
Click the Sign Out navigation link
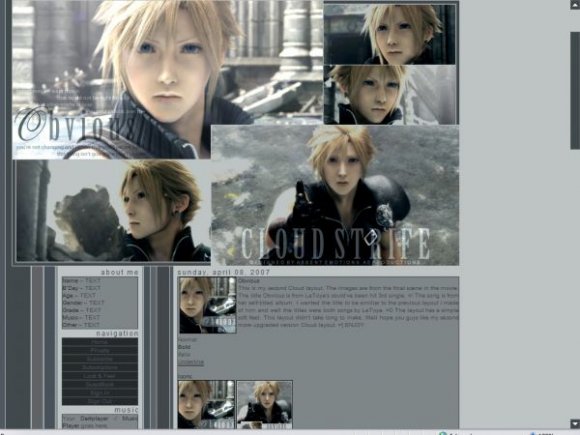click(100, 401)
